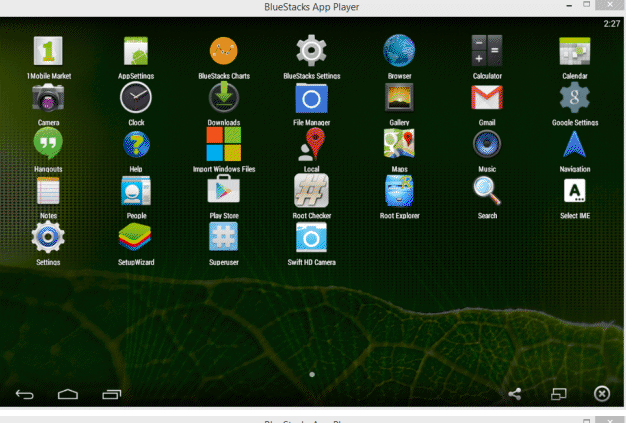Screen dimensions: 626x423
Task: Maximize the BlueStacks App Player window
Action: [x=586, y=5]
